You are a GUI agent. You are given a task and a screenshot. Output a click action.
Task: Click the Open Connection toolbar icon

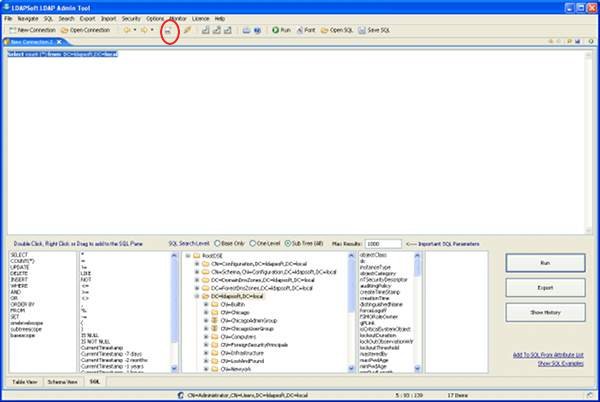[x=65, y=30]
